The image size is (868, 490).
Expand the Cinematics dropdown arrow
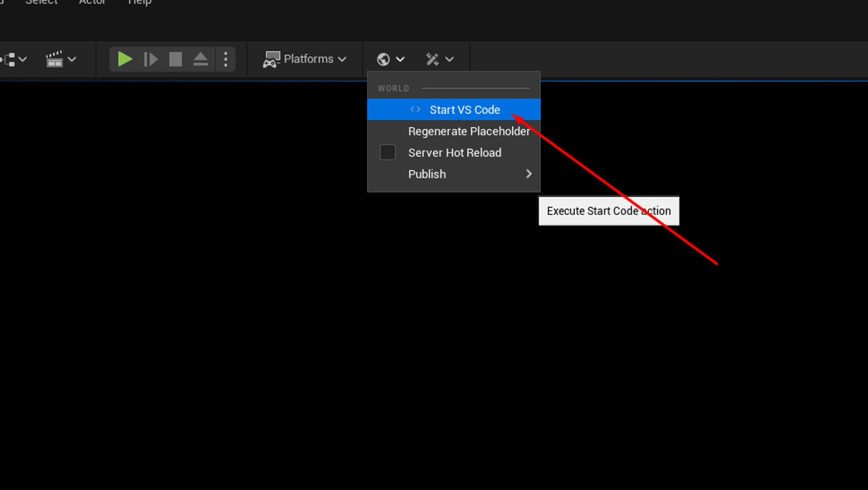coord(72,59)
